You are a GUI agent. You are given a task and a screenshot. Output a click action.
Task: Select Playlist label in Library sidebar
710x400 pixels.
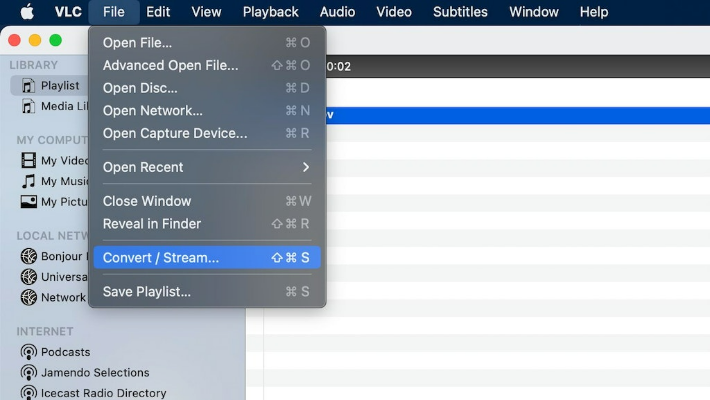pos(60,86)
